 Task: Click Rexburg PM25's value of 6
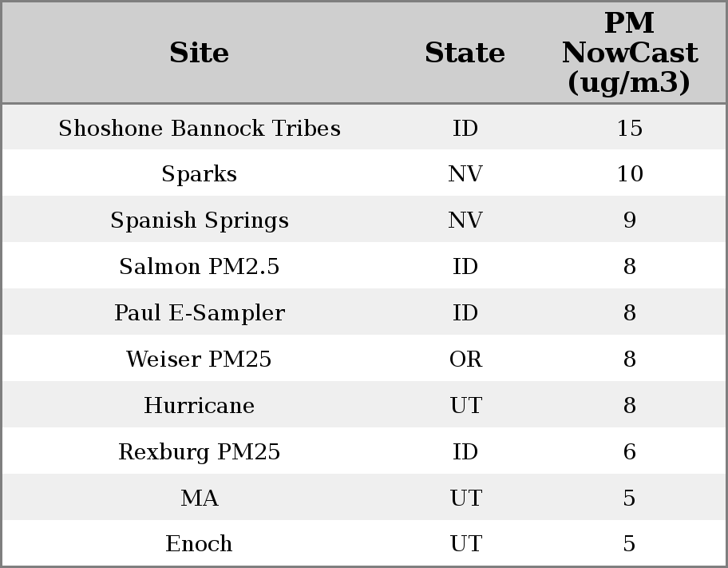tap(629, 452)
